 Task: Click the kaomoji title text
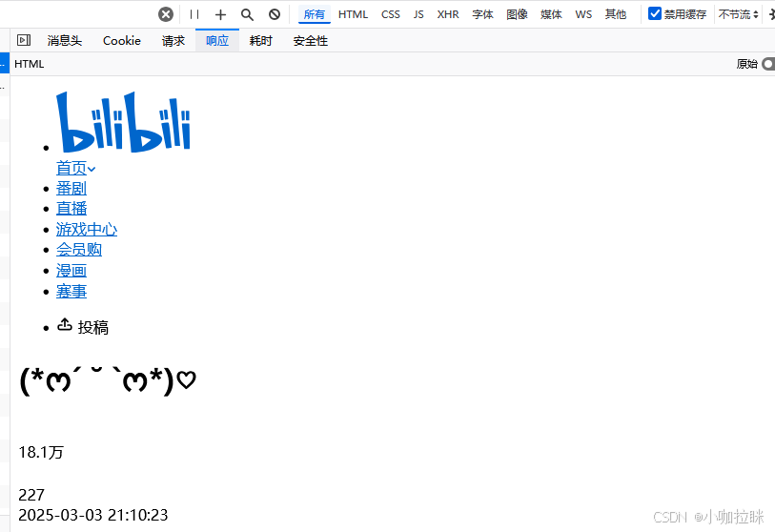108,380
